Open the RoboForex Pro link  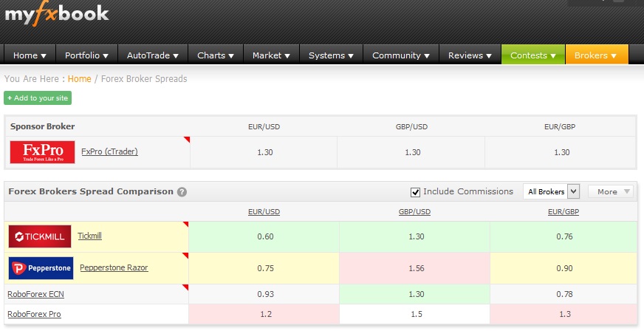pos(34,314)
